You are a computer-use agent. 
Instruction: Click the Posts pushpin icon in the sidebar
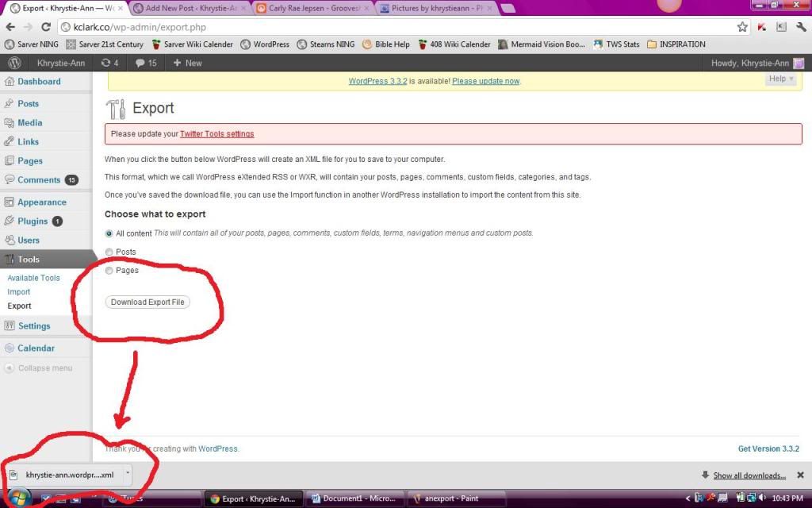click(10, 104)
